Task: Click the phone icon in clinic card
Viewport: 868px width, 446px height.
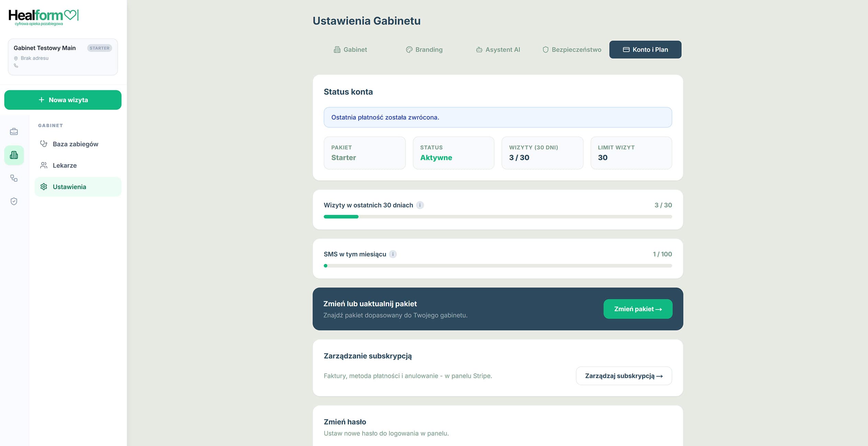Action: 16,66
